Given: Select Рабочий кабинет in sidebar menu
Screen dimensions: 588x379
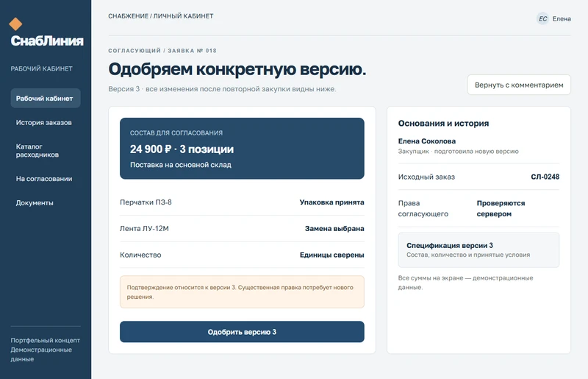Looking at the screenshot, I should coord(46,99).
